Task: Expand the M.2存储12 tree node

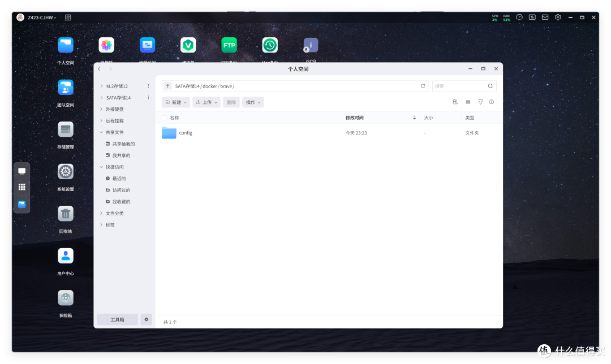Action: tap(101, 86)
